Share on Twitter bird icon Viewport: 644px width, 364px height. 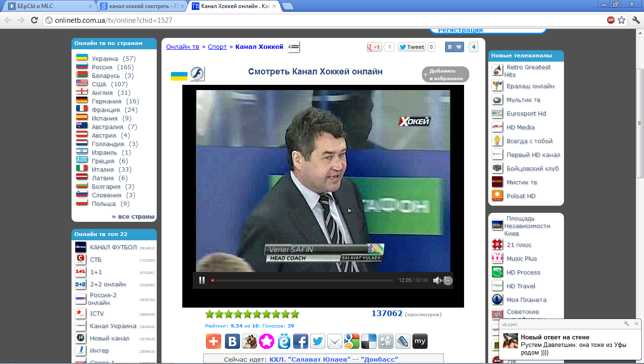[318, 341]
